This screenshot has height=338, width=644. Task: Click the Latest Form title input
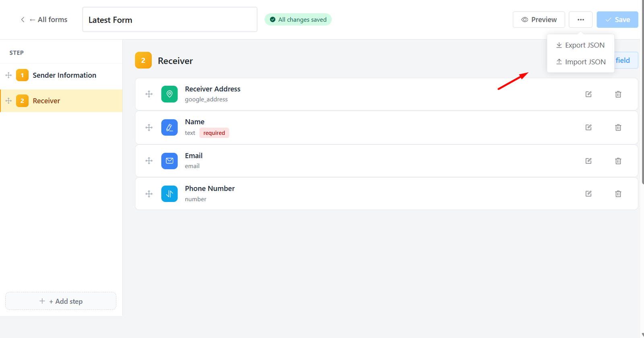point(170,20)
